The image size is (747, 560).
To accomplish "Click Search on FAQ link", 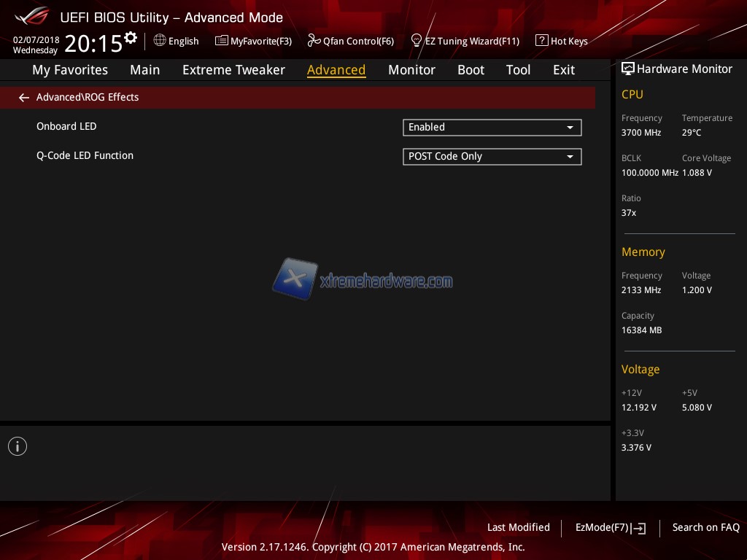I will coord(705,527).
